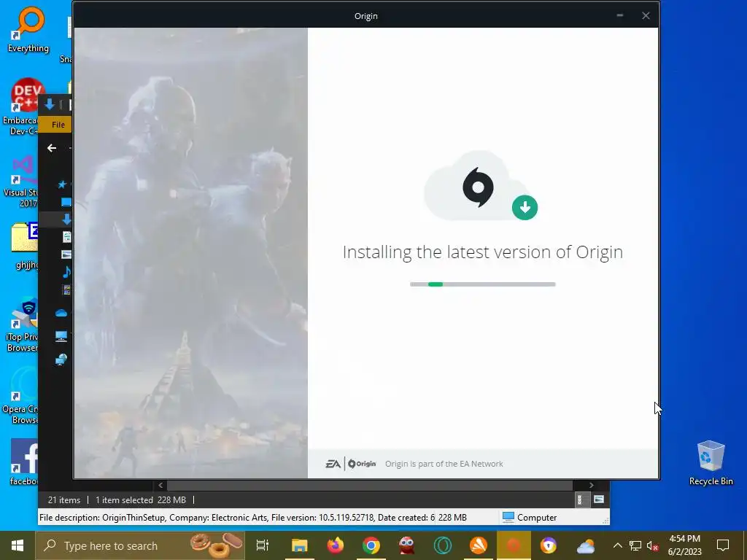Viewport: 747px width, 560px height.
Task: Open OneDrive in Explorer sidebar
Action: coord(61,313)
